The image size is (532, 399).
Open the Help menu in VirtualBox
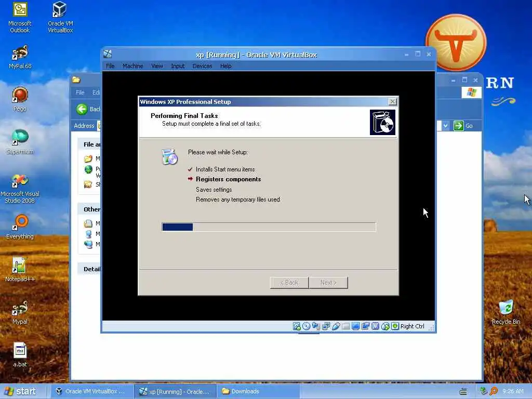(x=225, y=66)
